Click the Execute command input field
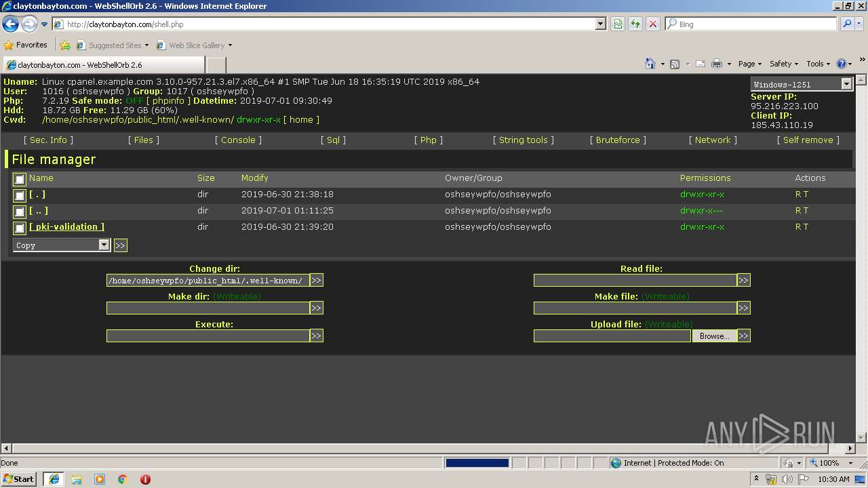 coord(208,335)
